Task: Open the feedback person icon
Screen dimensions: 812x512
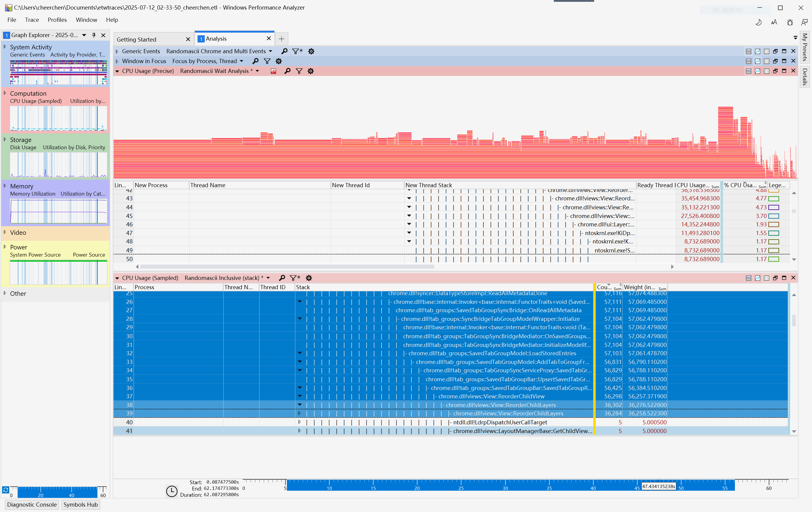Action: click(x=804, y=22)
